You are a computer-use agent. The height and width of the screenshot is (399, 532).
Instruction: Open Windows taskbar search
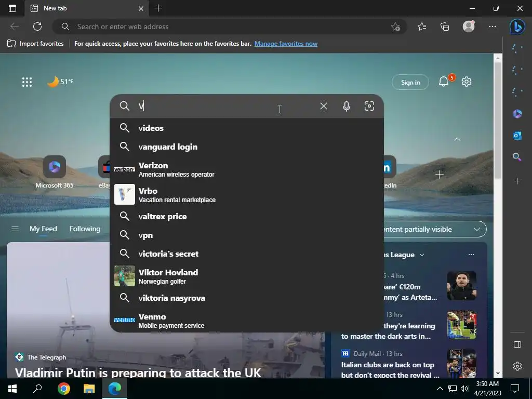37,388
